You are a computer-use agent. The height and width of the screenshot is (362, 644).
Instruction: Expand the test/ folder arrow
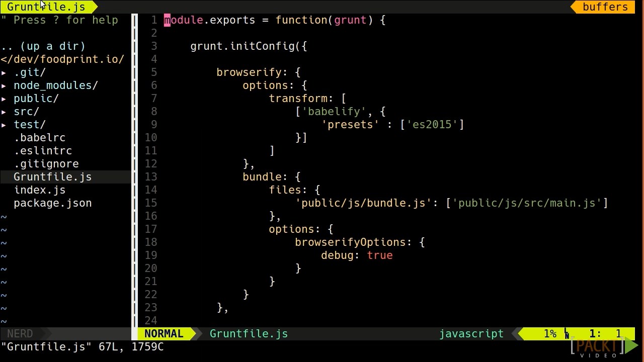[4, 125]
